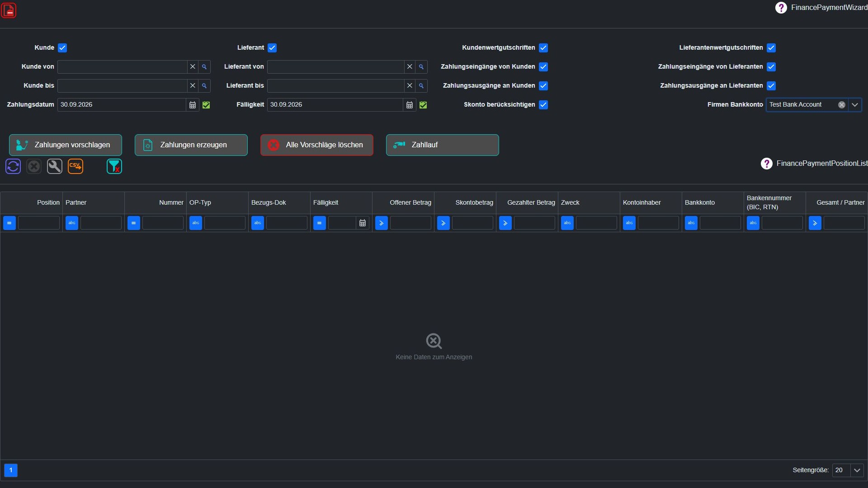Open Lieferant bis search lookup
868x488 pixels.
pos(421,86)
